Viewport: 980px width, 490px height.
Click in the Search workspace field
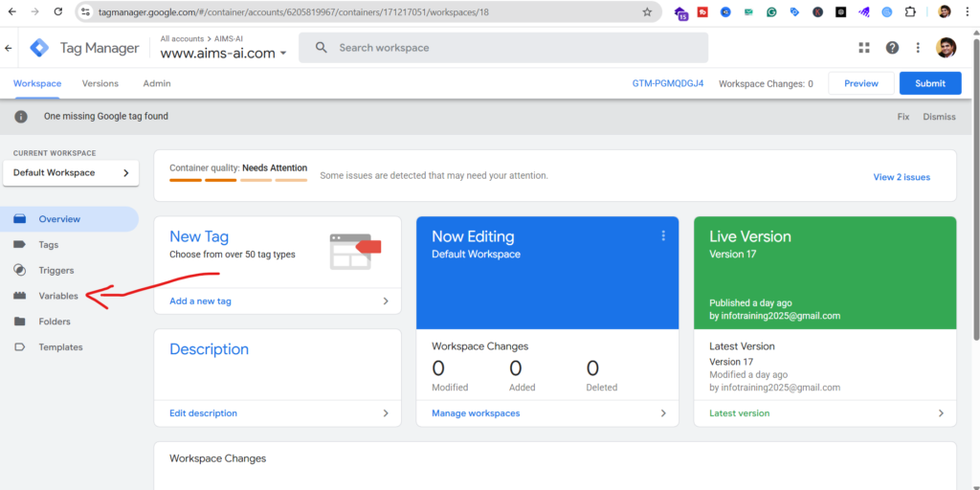[503, 48]
